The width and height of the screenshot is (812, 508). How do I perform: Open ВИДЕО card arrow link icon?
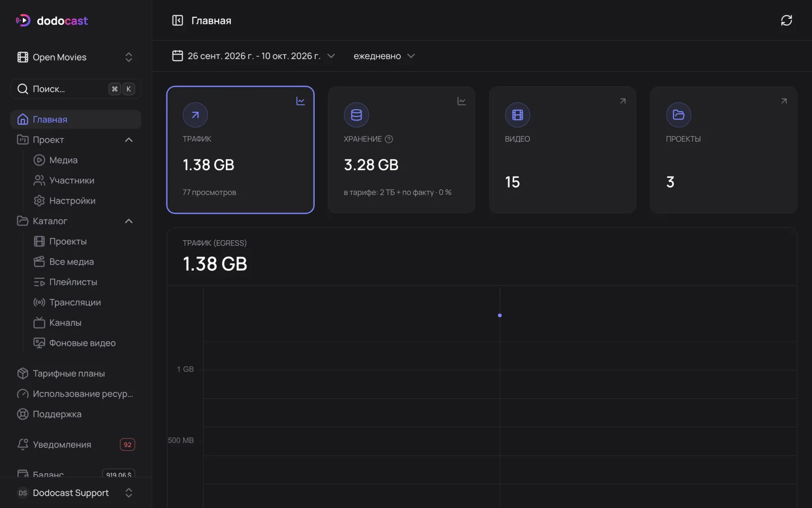coord(623,101)
